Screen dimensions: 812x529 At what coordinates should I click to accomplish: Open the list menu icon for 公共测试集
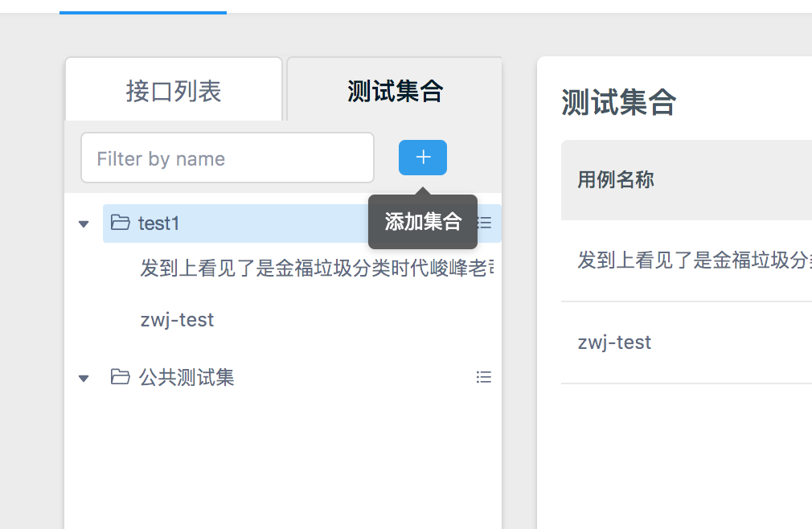[483, 377]
